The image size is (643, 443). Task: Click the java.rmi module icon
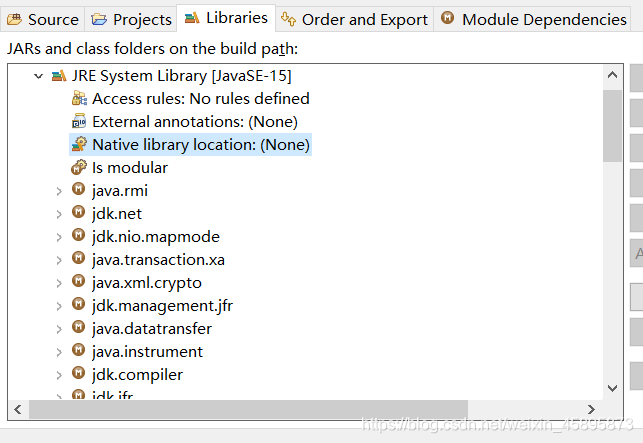point(78,189)
